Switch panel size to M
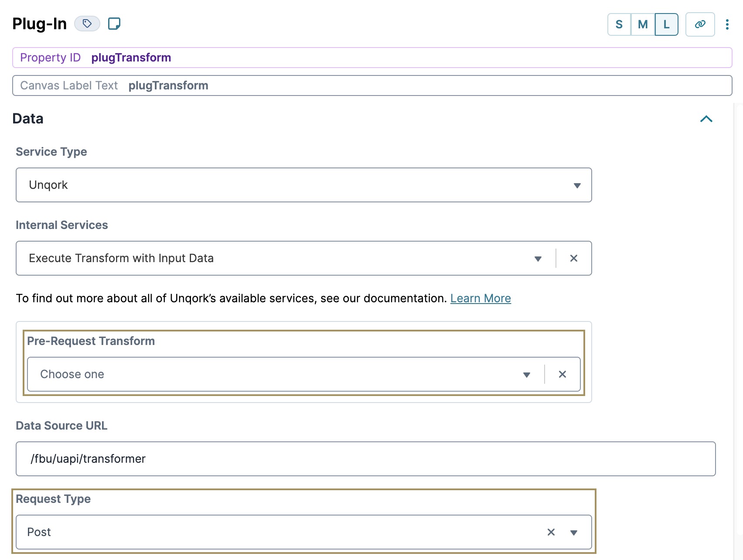This screenshot has height=560, width=743. click(x=643, y=24)
